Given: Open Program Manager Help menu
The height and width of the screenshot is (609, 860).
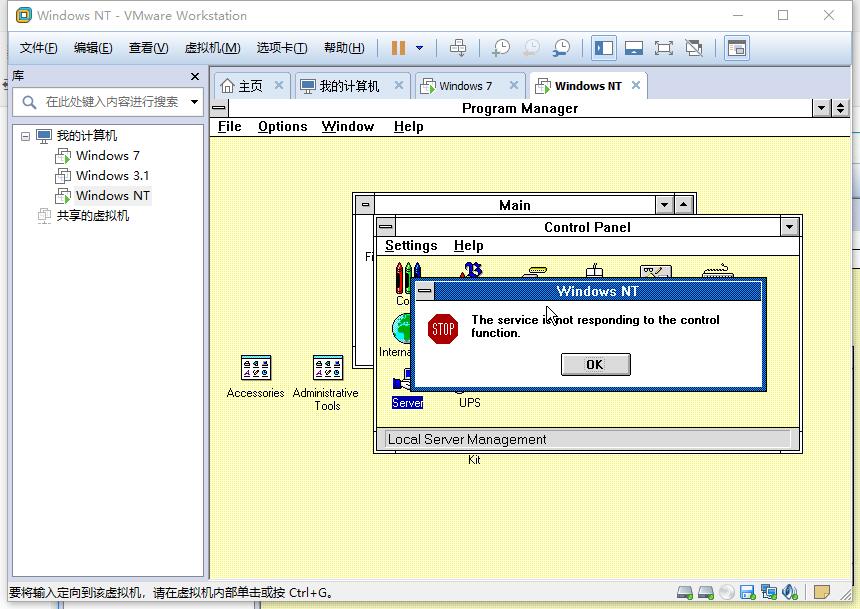Looking at the screenshot, I should click(409, 127).
